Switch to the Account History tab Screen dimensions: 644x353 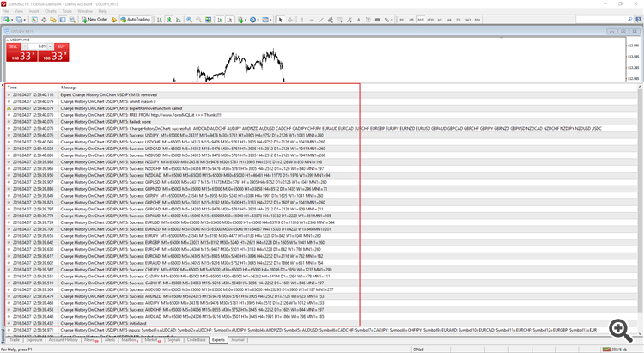coord(63,340)
